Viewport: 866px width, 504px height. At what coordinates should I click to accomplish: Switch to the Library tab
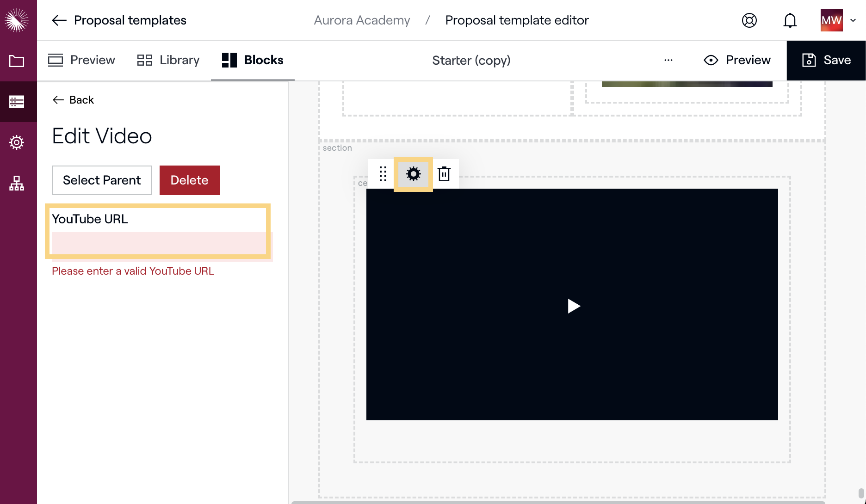click(168, 60)
